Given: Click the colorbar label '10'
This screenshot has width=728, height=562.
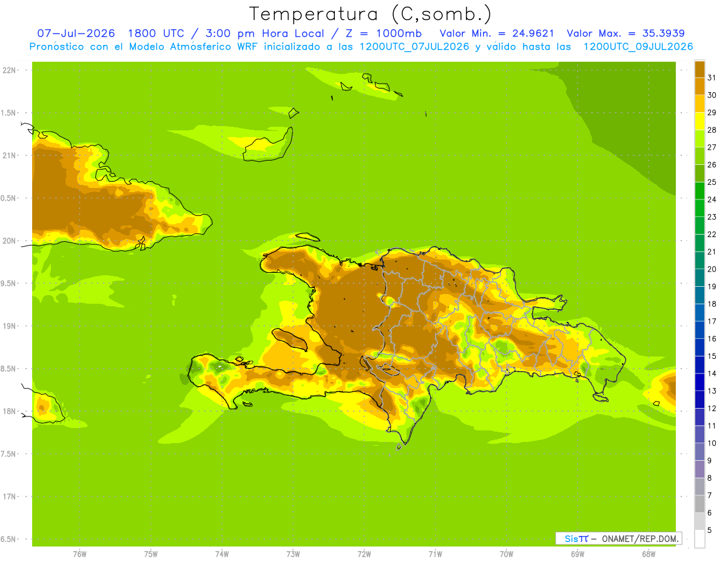Looking at the screenshot, I should click(x=712, y=443).
